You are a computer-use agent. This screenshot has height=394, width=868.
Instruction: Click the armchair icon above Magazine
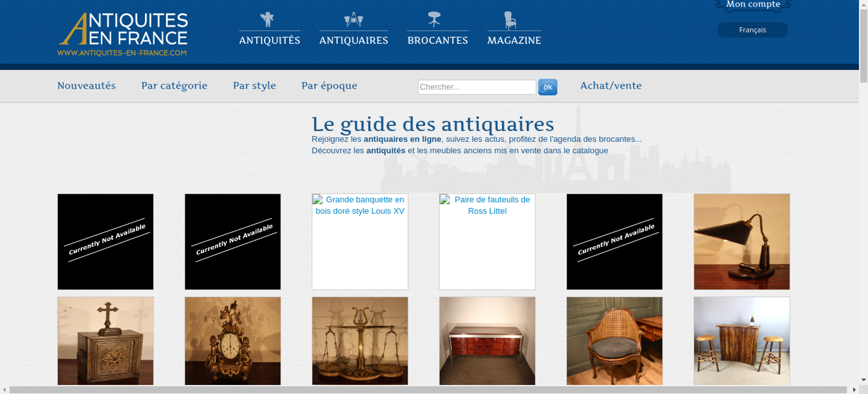(x=510, y=20)
